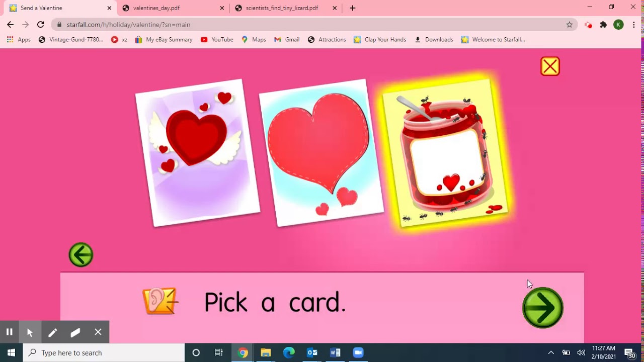The width and height of the screenshot is (644, 362).
Task: Open Cortana circle on the taskbar
Action: (x=196, y=352)
